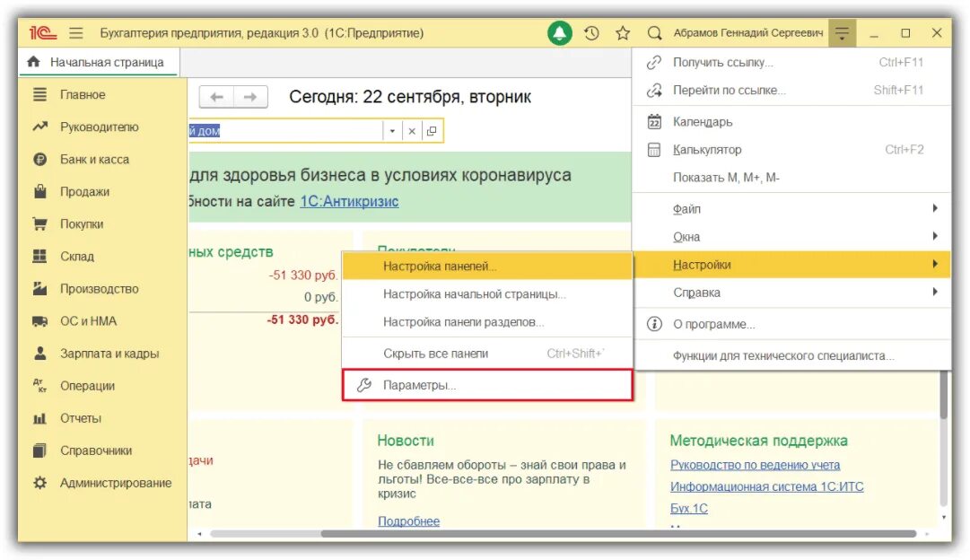This screenshot has height=560, width=970.
Task: Click the Подробнее news link
Action: click(x=409, y=521)
